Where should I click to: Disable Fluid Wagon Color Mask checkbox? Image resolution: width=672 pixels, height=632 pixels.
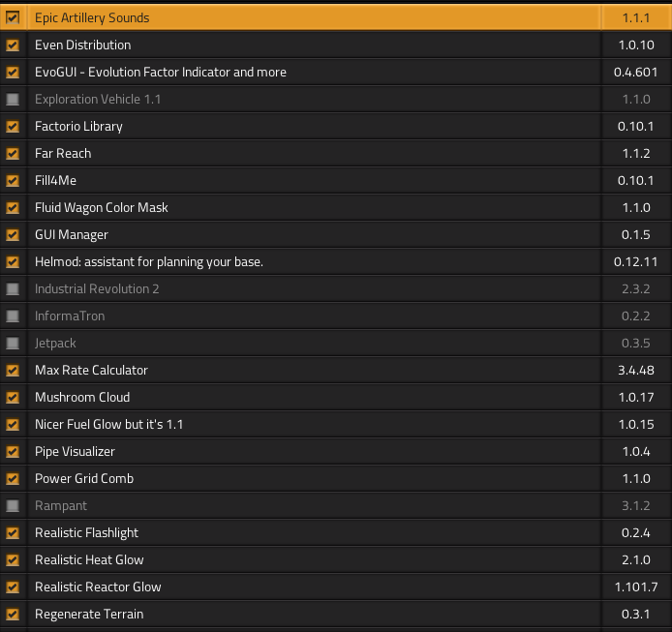[13, 207]
